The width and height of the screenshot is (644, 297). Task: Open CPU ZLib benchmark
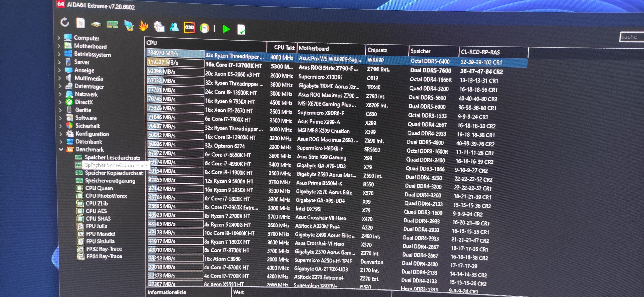click(x=97, y=203)
